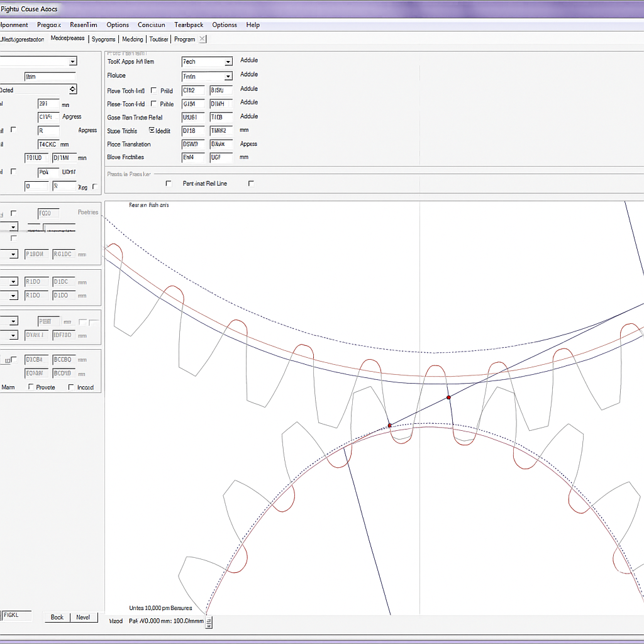Click the lower red contact point near the pinion teeth
644x644 pixels.
coord(390,426)
